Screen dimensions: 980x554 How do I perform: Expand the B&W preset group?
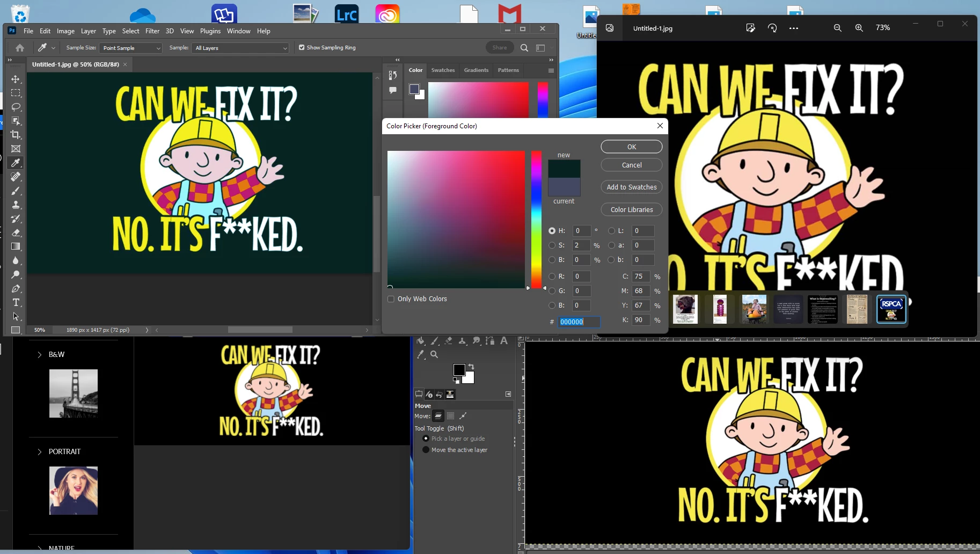pos(39,354)
